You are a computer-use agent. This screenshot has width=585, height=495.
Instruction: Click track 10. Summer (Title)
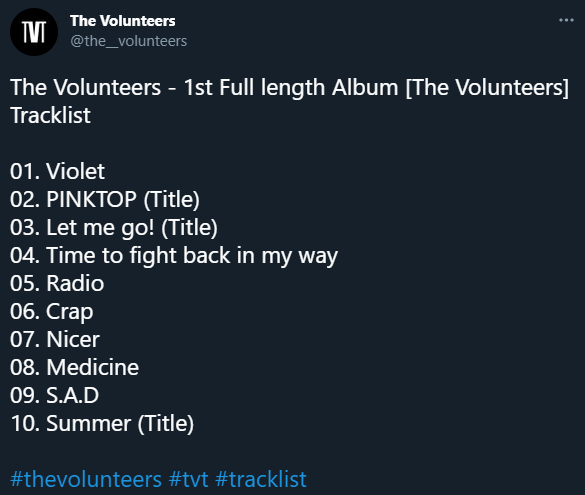tap(102, 423)
